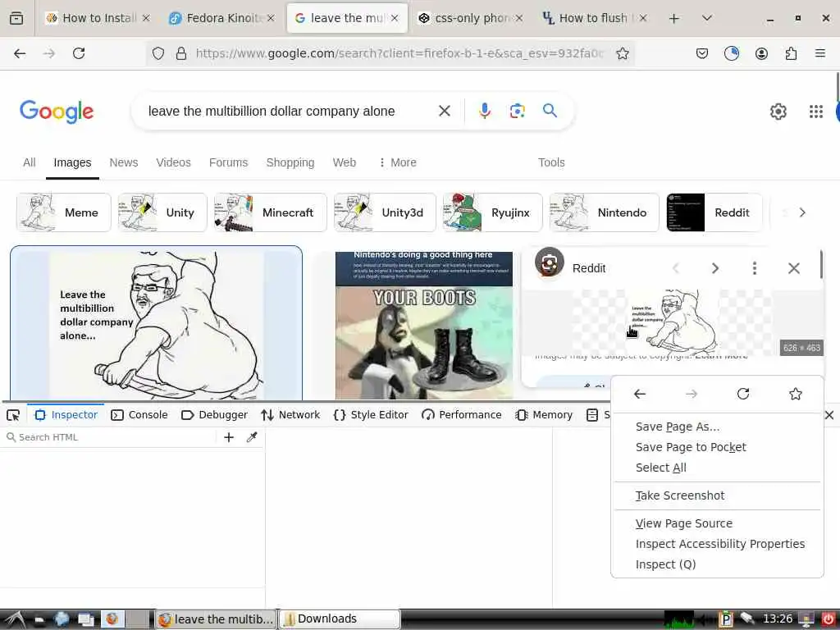Screen dimensions: 840x630
Task: Click the tracking protection shield icon
Action: click(x=158, y=53)
